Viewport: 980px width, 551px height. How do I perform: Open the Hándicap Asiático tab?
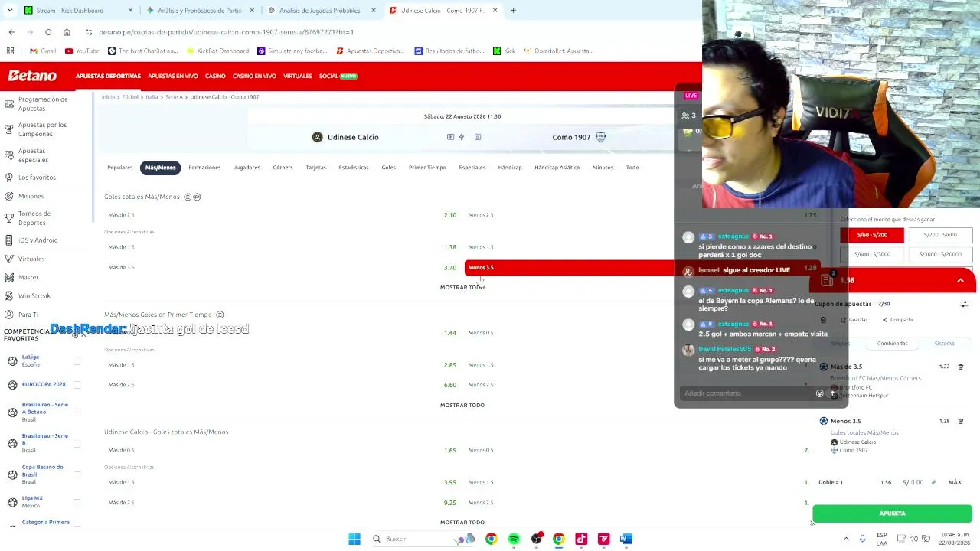557,168
